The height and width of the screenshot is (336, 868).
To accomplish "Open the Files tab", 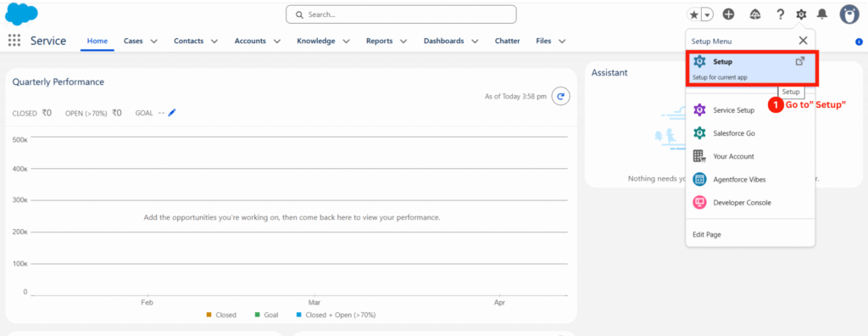I will [x=543, y=41].
